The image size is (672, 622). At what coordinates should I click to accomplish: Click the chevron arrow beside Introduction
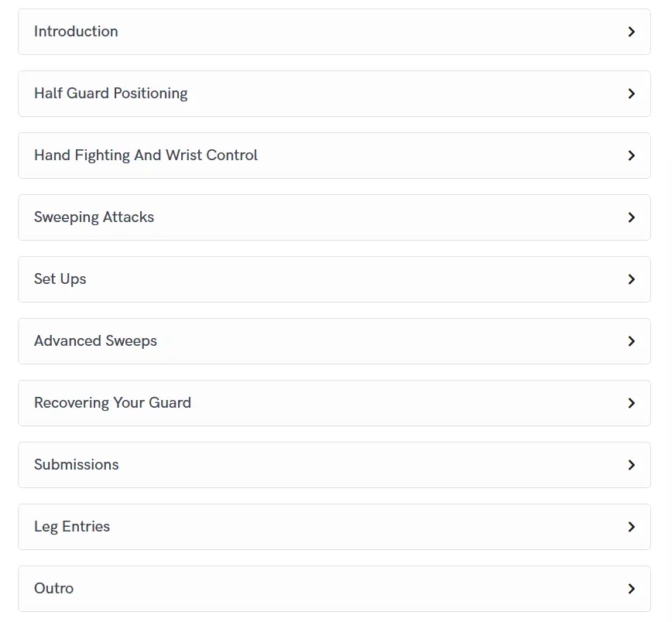(632, 32)
